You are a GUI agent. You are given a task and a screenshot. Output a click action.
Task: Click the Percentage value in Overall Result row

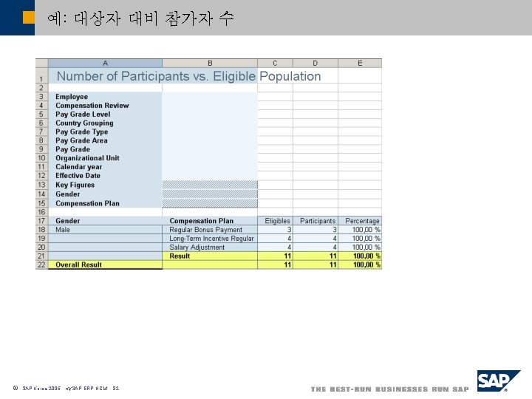click(360, 265)
